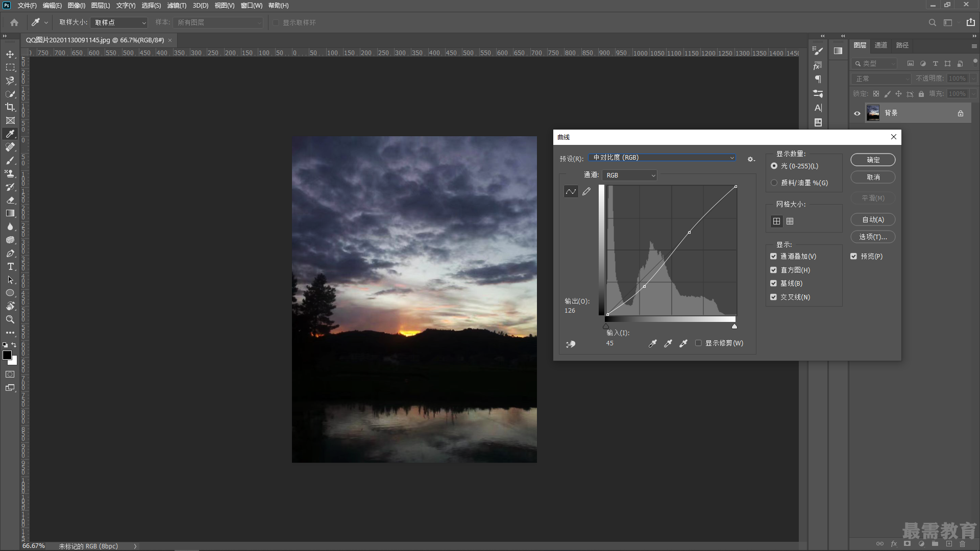Open the sample layers dropdown
The image size is (980, 551).
[x=218, y=22]
